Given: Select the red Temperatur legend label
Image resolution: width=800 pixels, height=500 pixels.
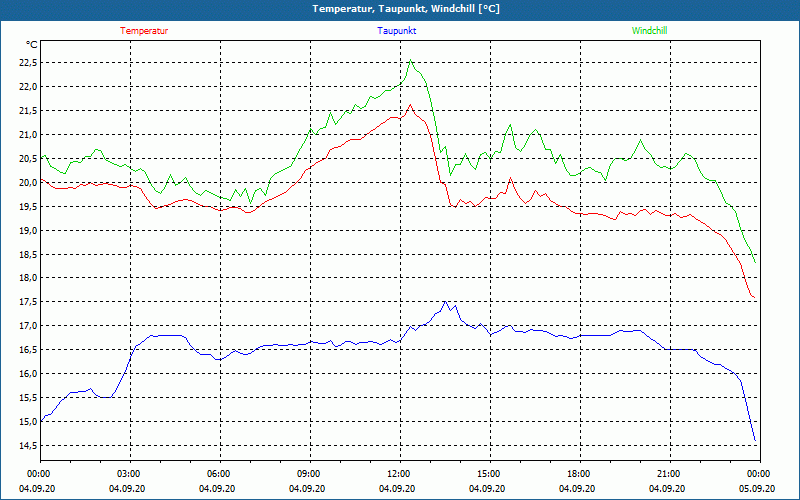Looking at the screenshot, I should [x=144, y=31].
